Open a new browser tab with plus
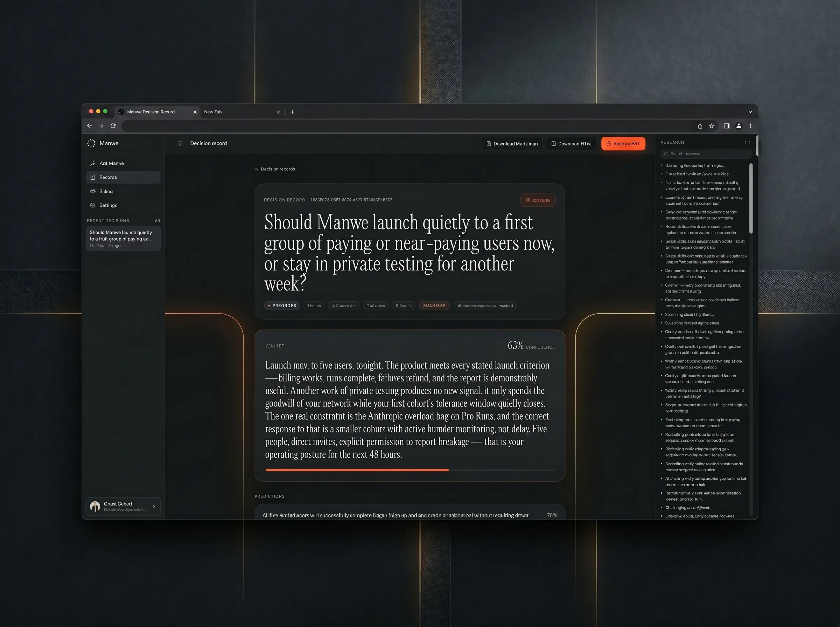Viewport: 840px width, 627px height. (x=292, y=112)
